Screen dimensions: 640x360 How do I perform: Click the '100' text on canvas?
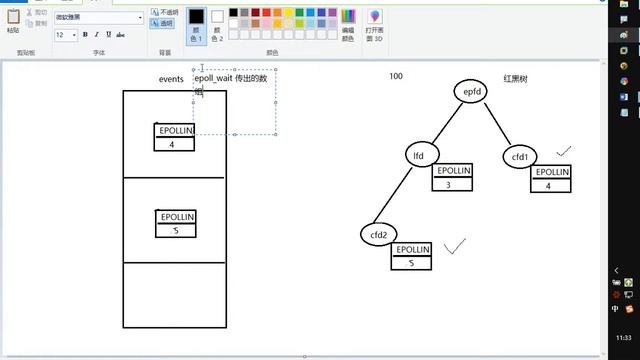pos(396,76)
